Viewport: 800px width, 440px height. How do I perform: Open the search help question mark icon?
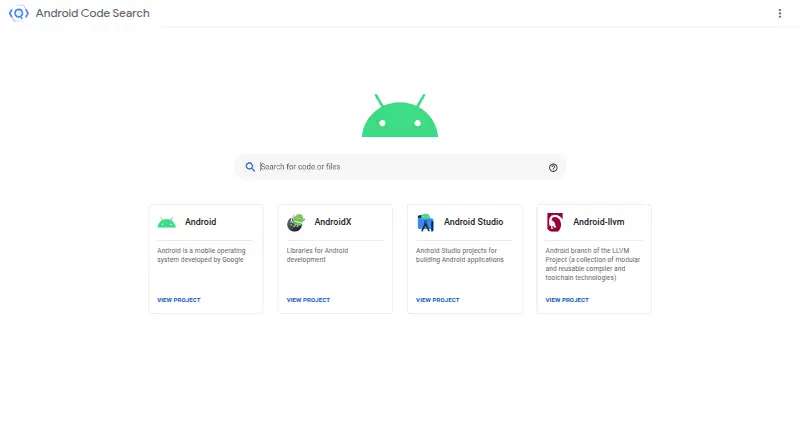[x=553, y=167]
